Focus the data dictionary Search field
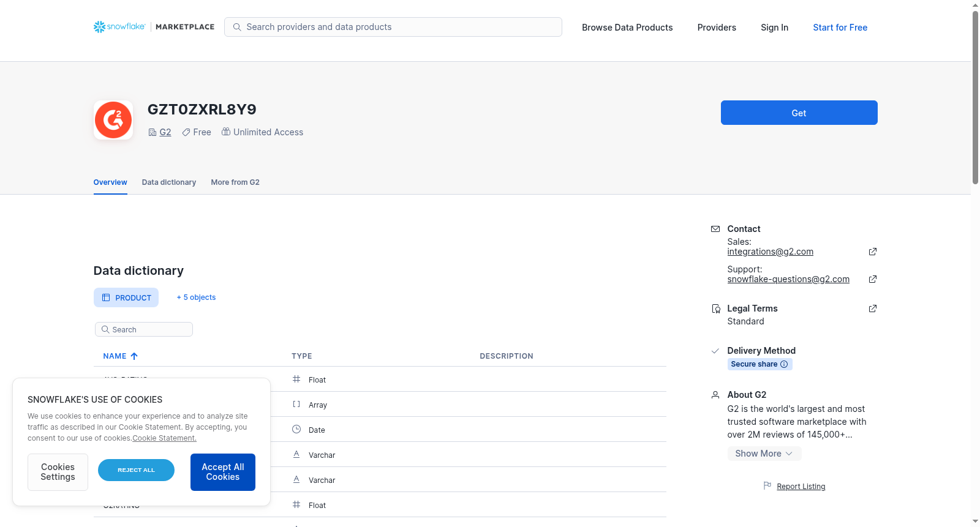Viewport: 980px width, 527px height. (x=144, y=329)
